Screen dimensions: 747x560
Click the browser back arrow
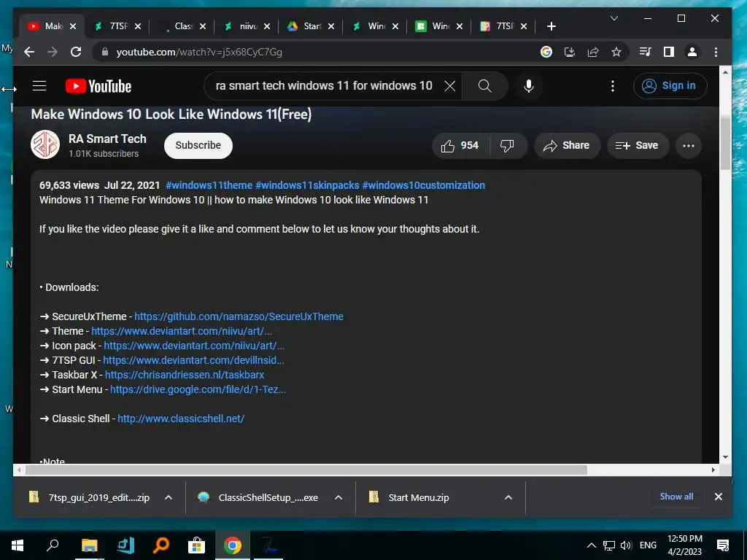click(29, 52)
